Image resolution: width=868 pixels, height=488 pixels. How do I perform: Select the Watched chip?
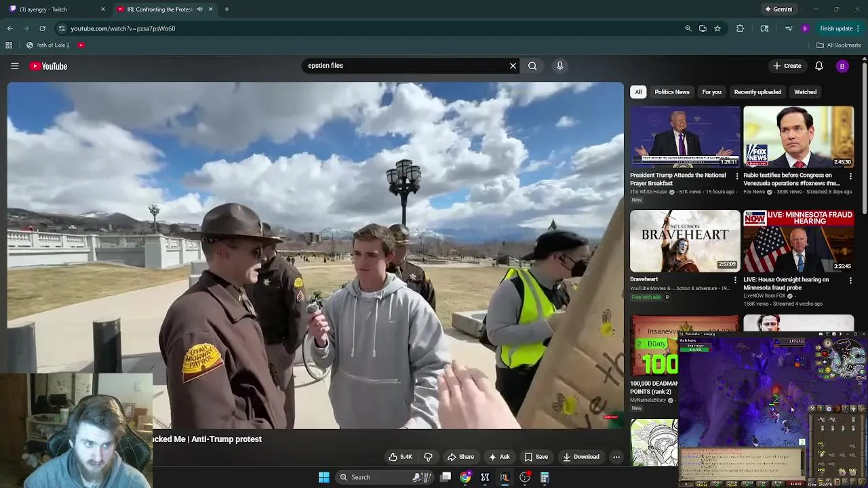pos(805,91)
